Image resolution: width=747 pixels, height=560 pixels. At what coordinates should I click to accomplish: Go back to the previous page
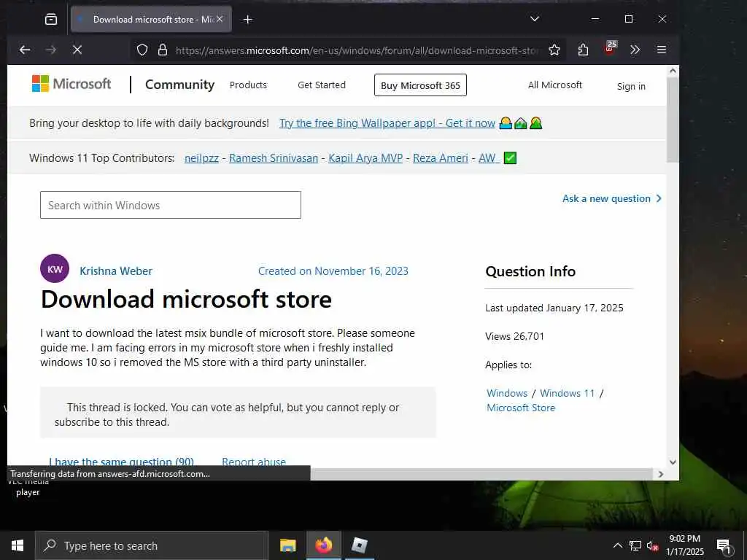25,50
